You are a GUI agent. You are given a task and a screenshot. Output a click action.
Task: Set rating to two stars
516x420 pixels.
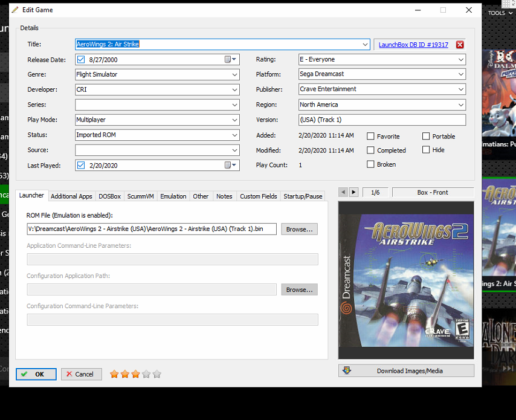tap(125, 374)
